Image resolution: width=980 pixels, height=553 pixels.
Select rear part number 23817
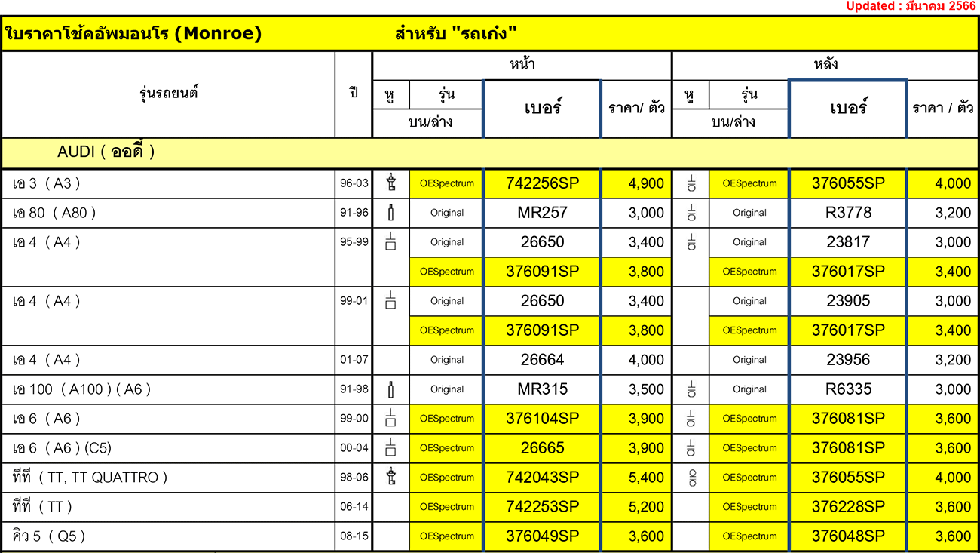click(x=848, y=242)
